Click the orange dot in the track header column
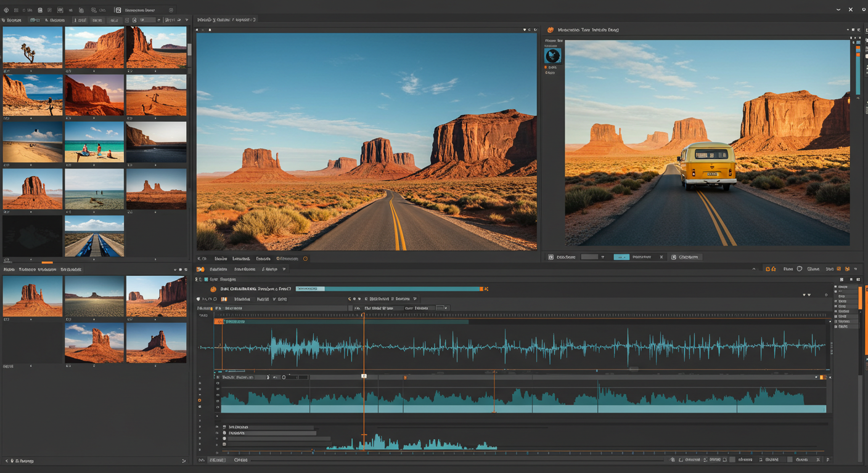This screenshot has width=868, height=473. click(x=199, y=400)
